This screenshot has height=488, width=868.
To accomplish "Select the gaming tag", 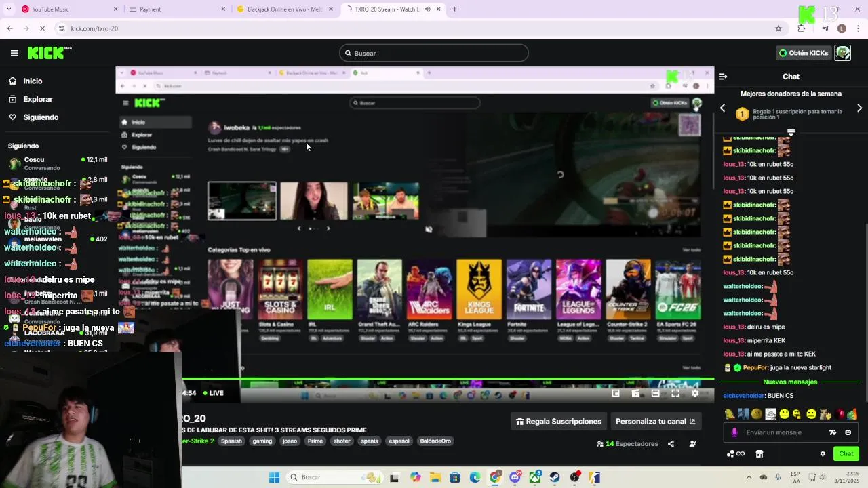I will point(262,441).
